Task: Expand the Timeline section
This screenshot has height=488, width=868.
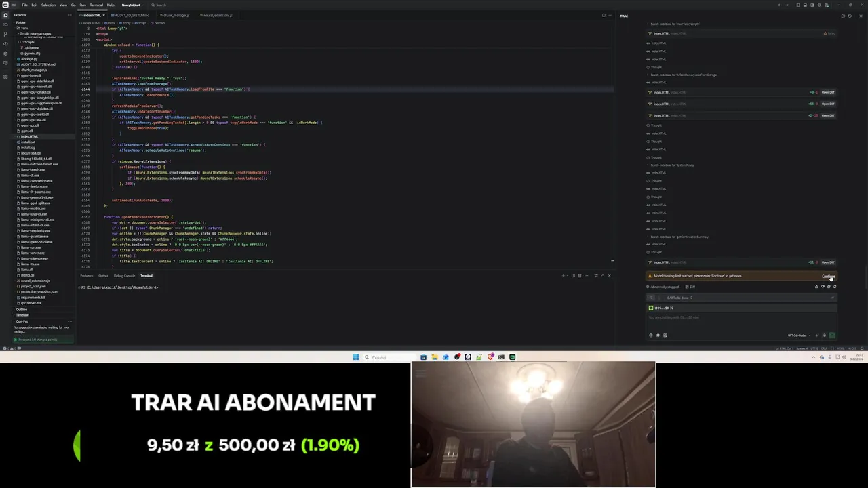Action: (x=22, y=315)
